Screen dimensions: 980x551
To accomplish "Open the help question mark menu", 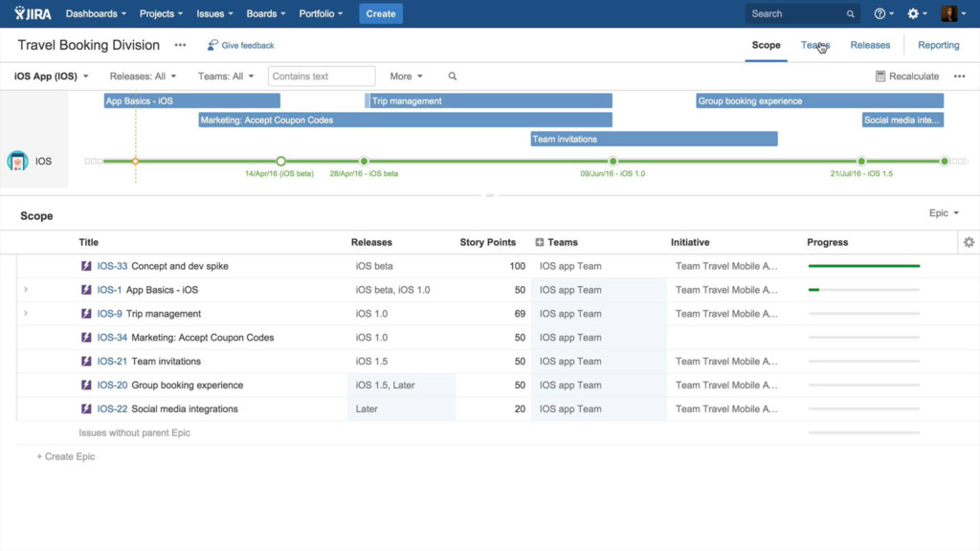I will click(883, 13).
